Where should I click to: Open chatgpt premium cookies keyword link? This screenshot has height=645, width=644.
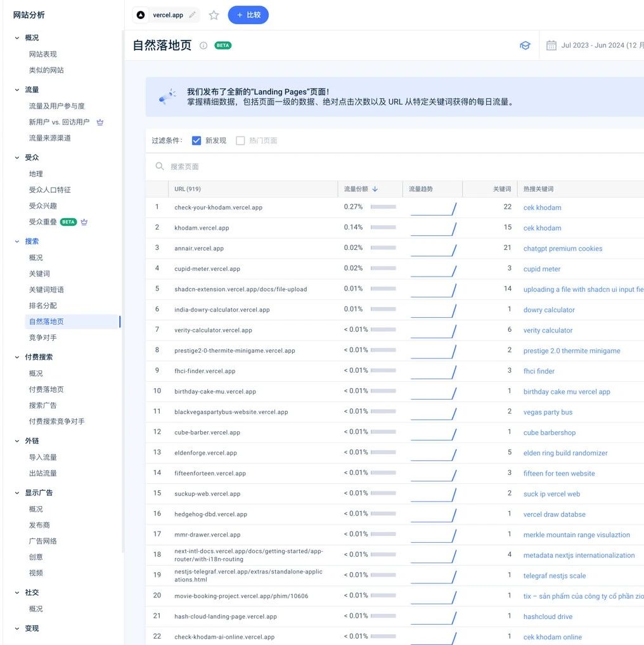tap(563, 249)
